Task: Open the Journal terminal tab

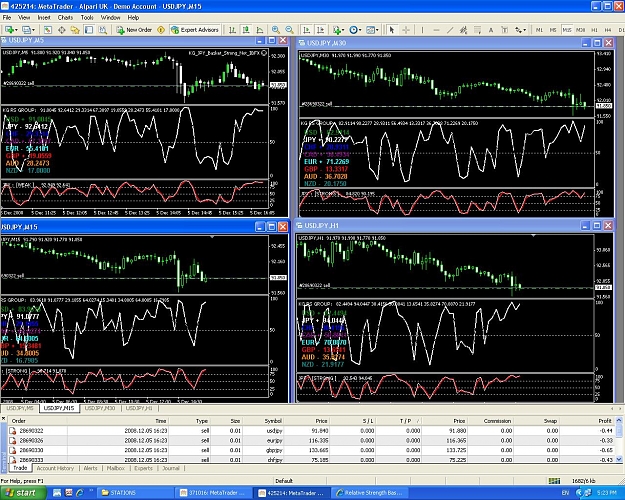Action: click(171, 469)
